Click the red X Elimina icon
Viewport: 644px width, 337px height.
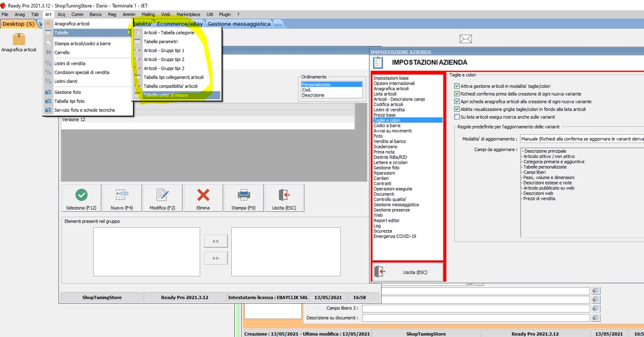coord(203,195)
